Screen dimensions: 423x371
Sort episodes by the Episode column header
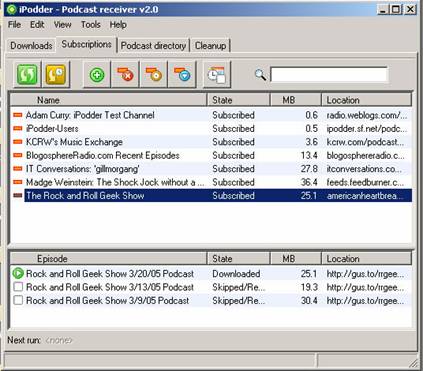108,259
